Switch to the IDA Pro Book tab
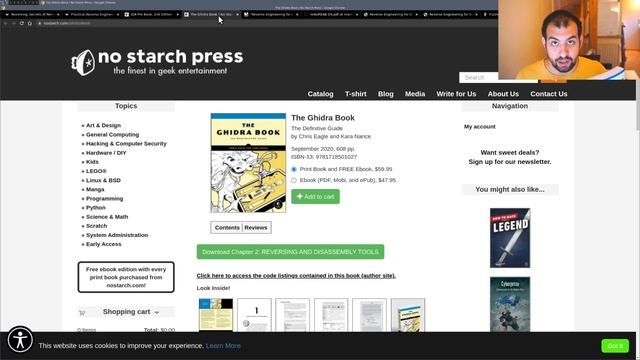The height and width of the screenshot is (360, 640). [x=151, y=14]
